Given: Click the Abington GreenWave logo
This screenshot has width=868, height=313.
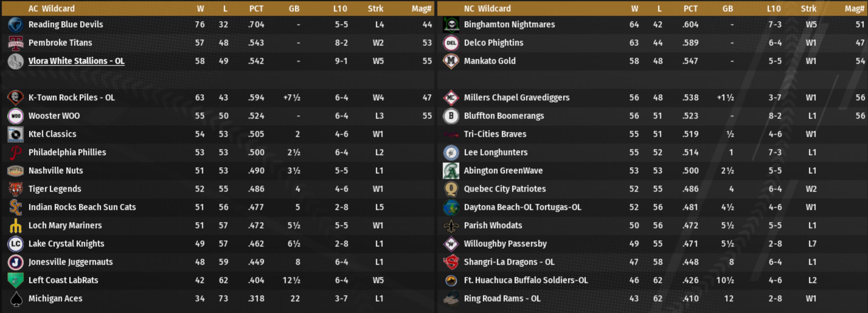Looking at the screenshot, I should click(x=451, y=171).
